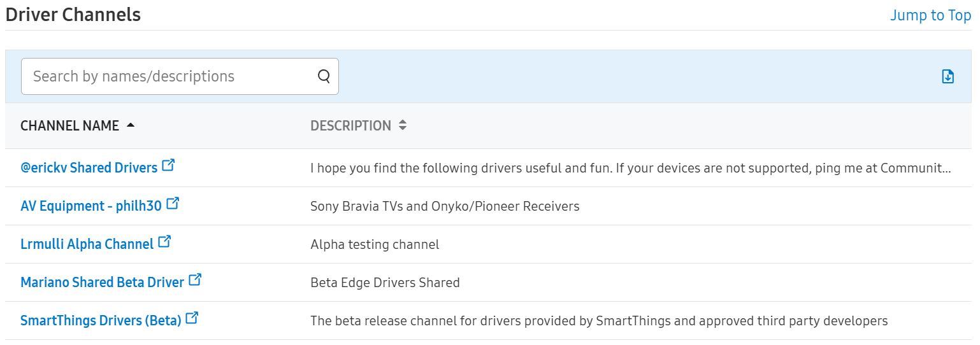
Task: Jump to Top of the page
Action: (930, 15)
